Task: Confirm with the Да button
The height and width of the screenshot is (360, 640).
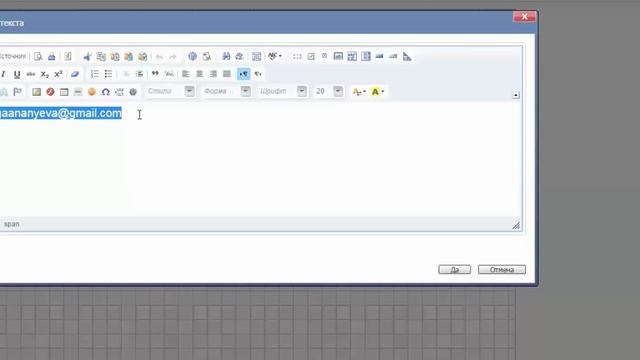Action: point(455,269)
